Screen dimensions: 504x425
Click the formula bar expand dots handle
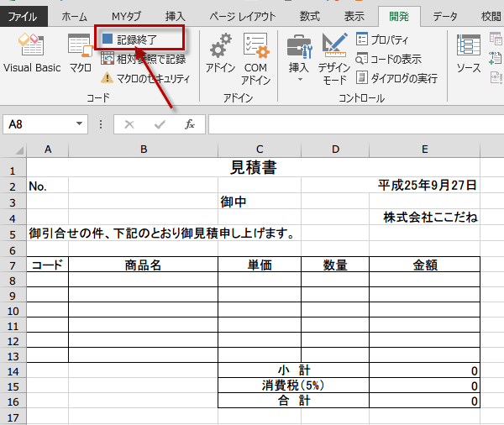click(101, 124)
